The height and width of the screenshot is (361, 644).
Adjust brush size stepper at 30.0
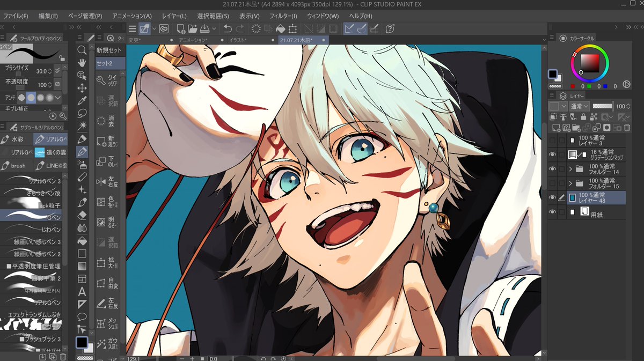click(x=50, y=71)
